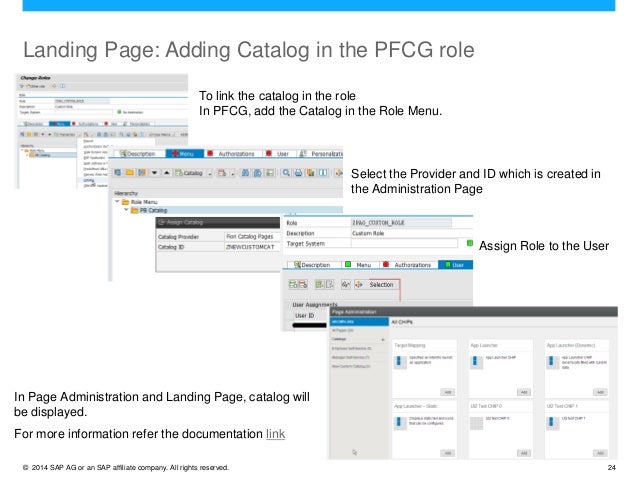Viewport: 638px width, 479px height.
Task: Click Add on App Launcher – Static card
Action: pos(448,453)
